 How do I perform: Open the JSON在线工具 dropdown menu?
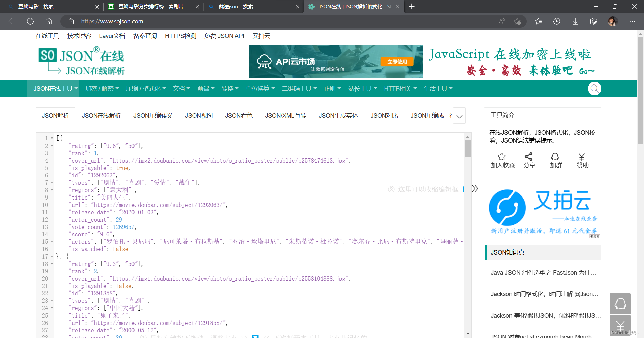click(53, 89)
